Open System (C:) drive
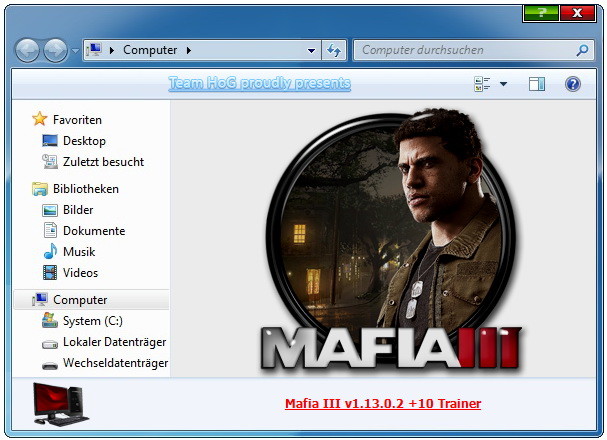Image resolution: width=607 pixels, height=440 pixels. point(93,321)
